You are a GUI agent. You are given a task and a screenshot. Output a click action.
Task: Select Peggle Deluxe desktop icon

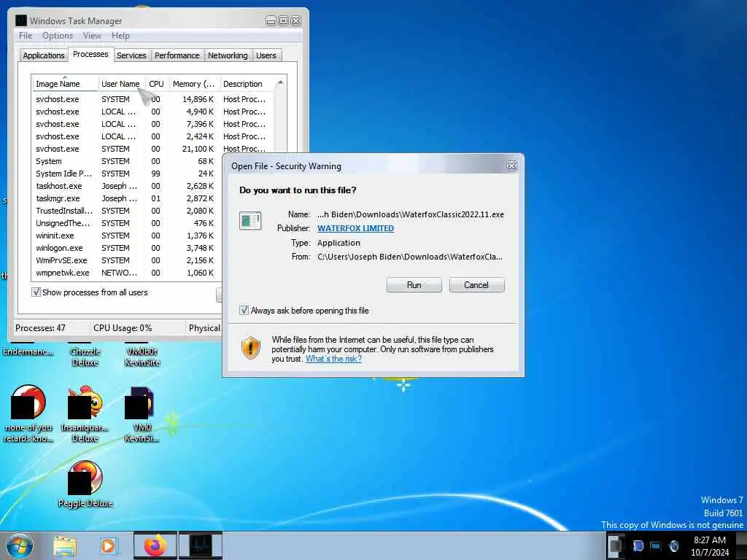pyautogui.click(x=85, y=483)
